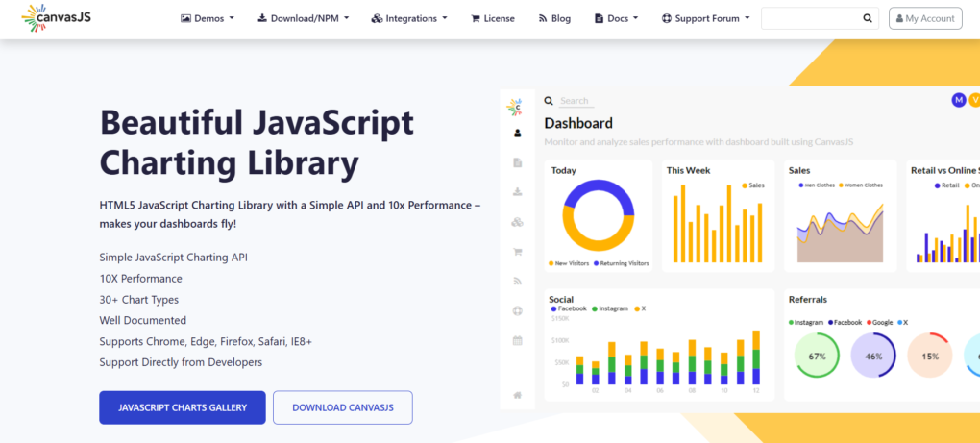Click the Dashboard heading

[578, 123]
